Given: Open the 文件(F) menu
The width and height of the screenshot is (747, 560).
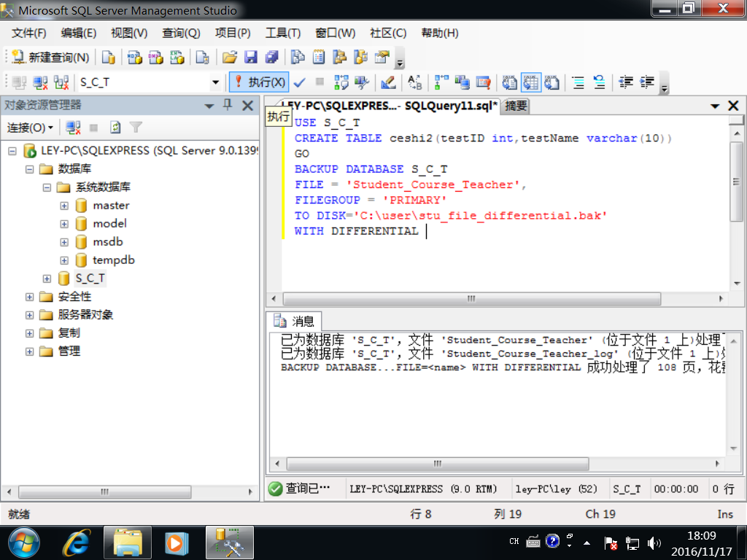Looking at the screenshot, I should click(28, 33).
